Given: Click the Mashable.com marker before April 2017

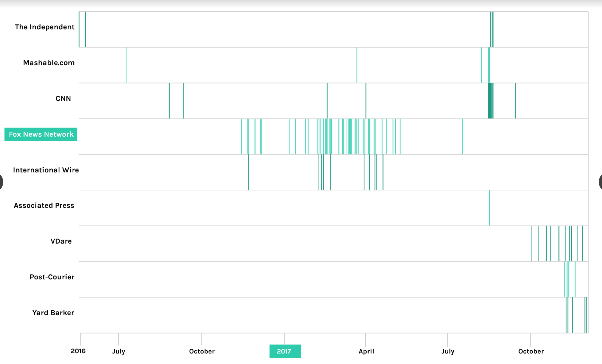Looking at the screenshot, I should pyautogui.click(x=357, y=65).
